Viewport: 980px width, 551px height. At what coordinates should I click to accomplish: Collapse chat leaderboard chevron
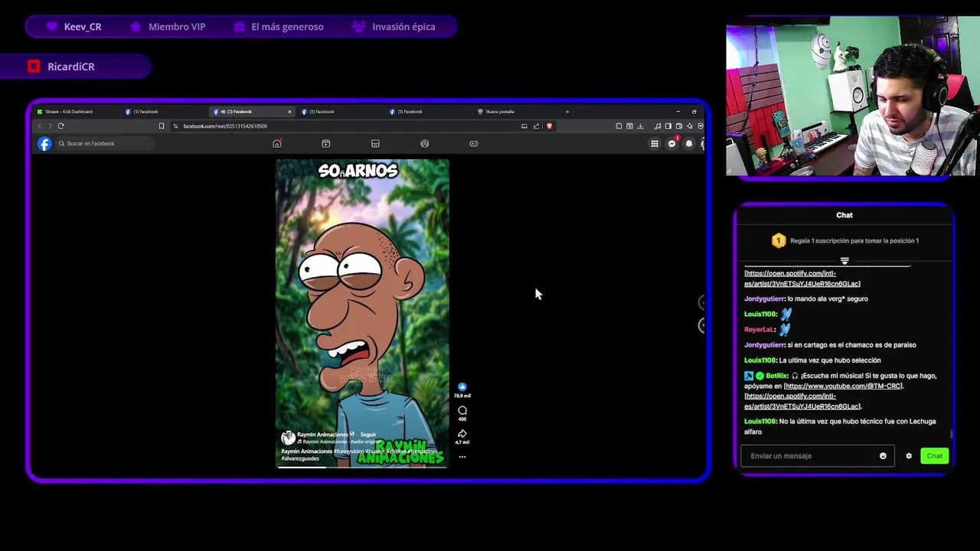tap(844, 261)
